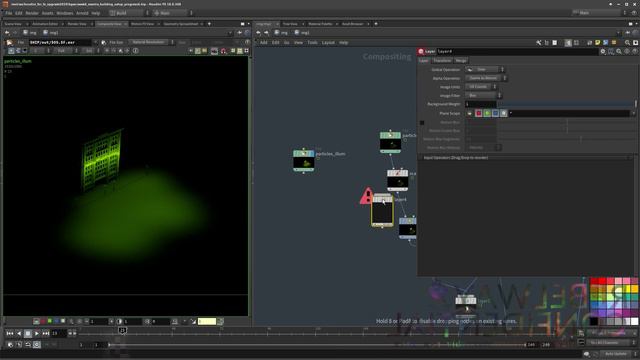Viewport: 640px width, 360px height.
Task: Click the Layer node type icon in parameters
Action: click(x=421, y=51)
